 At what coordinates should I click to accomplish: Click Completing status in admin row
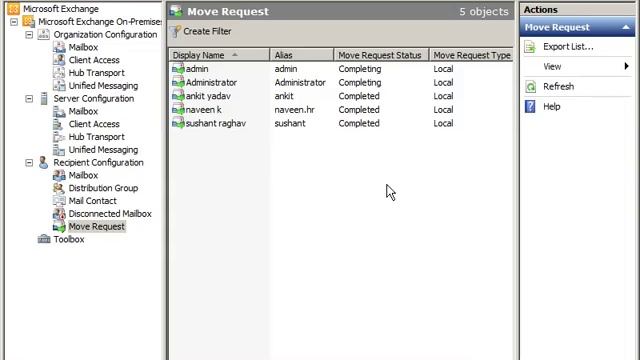pos(360,69)
